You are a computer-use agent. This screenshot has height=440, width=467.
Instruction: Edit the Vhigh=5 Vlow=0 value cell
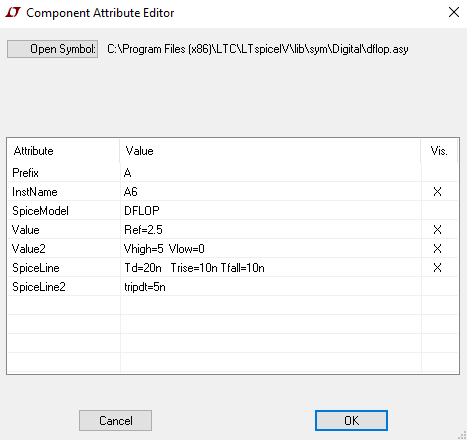click(x=271, y=249)
